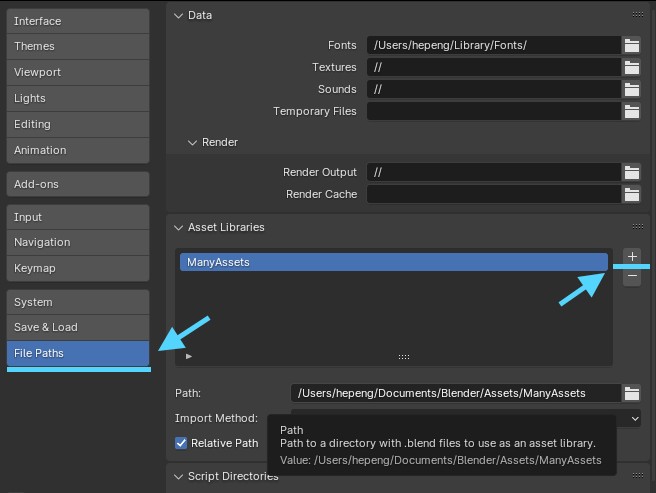656x493 pixels.
Task: Choose Render Cache folder via icon
Action: [x=631, y=194]
